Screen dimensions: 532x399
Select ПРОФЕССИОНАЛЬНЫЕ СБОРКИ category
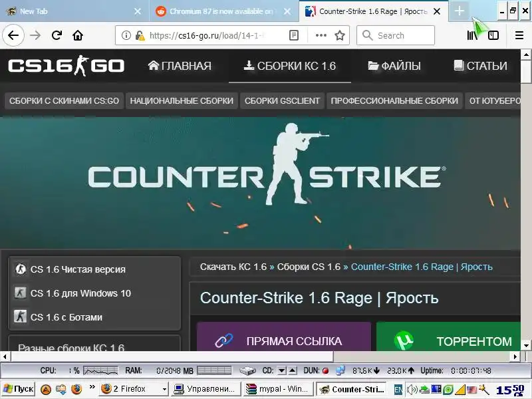pyautogui.click(x=394, y=101)
